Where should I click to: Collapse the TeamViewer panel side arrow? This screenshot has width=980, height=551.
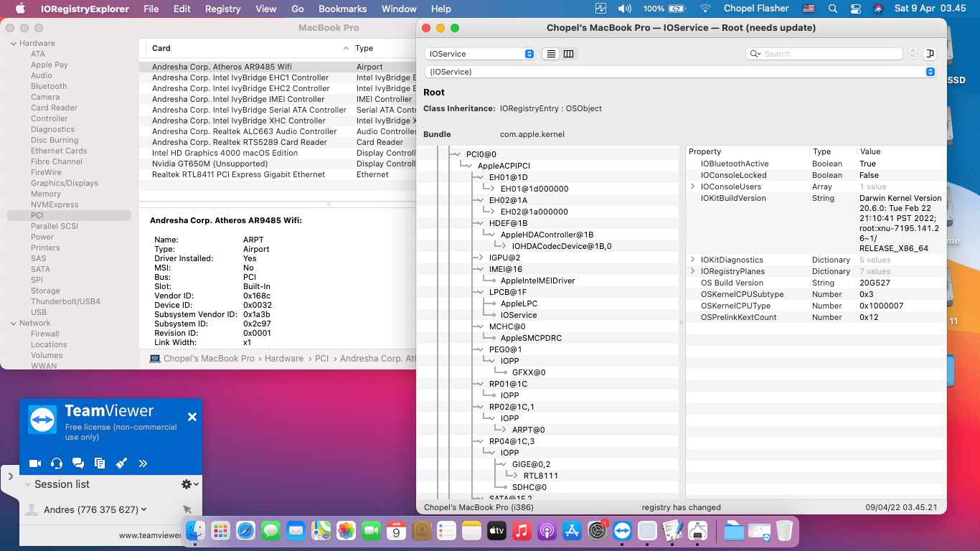10,476
